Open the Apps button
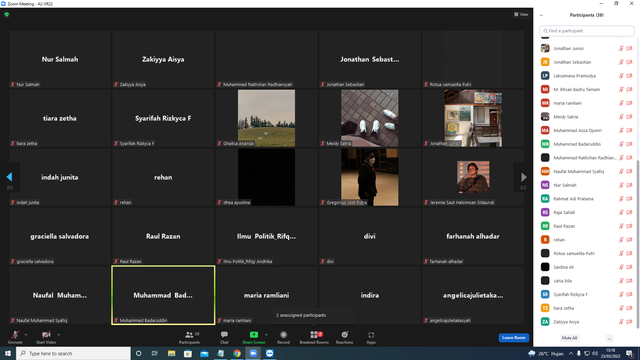Viewport: 640px width, 360px height. tap(371, 337)
